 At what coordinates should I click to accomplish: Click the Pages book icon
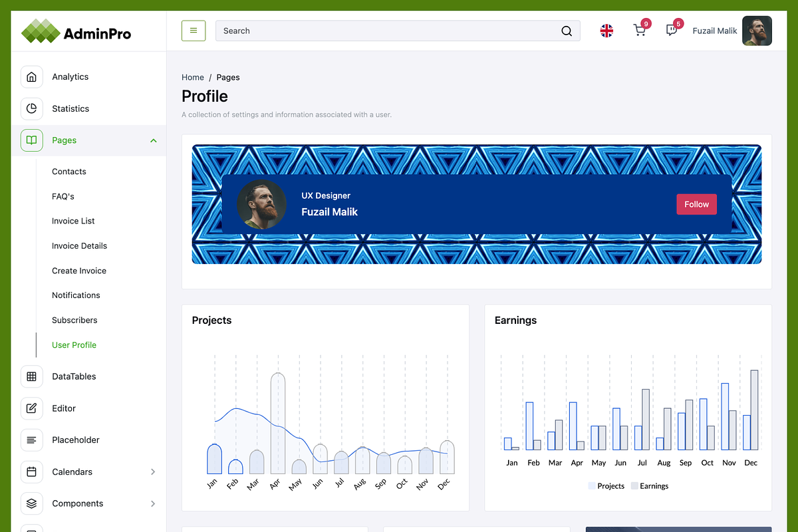tap(31, 140)
